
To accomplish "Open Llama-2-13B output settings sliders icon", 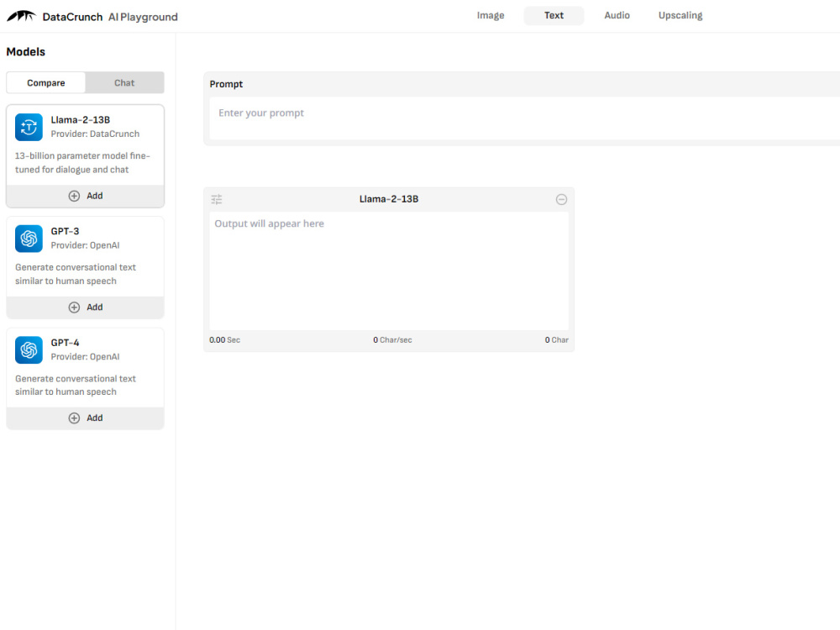I will coord(217,199).
